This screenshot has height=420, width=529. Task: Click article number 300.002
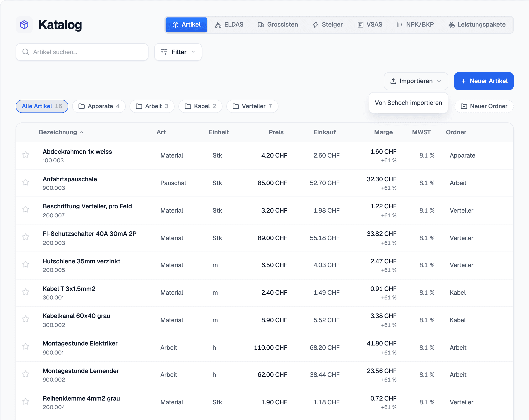click(x=54, y=325)
